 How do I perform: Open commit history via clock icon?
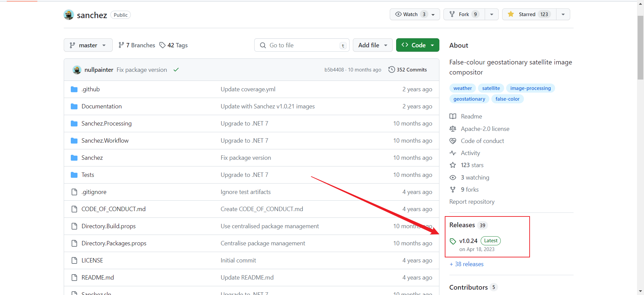click(x=391, y=69)
